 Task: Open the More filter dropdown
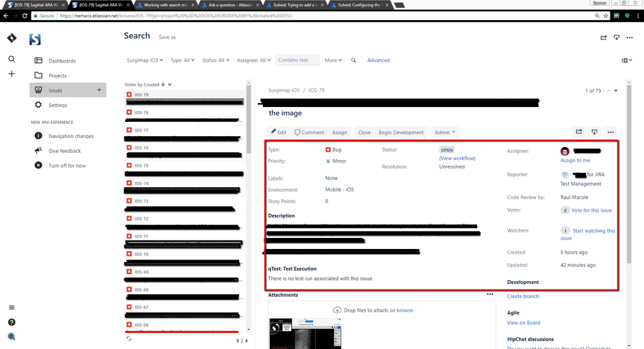[333, 61]
